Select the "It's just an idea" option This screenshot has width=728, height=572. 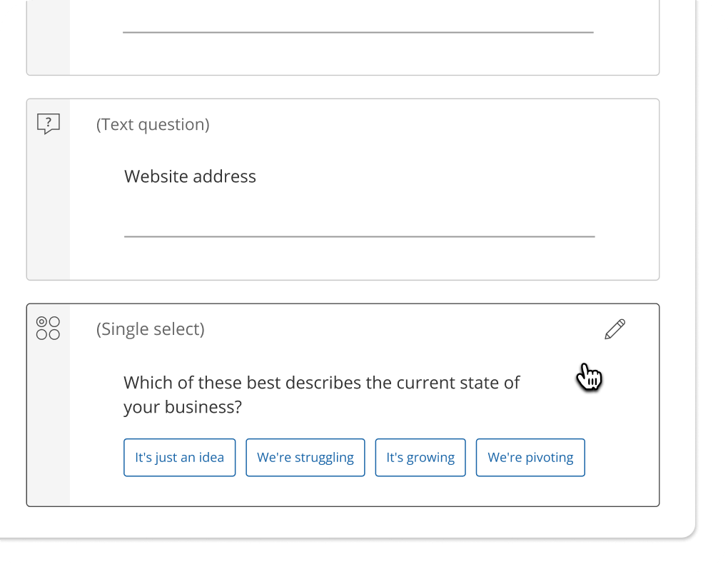point(179,457)
